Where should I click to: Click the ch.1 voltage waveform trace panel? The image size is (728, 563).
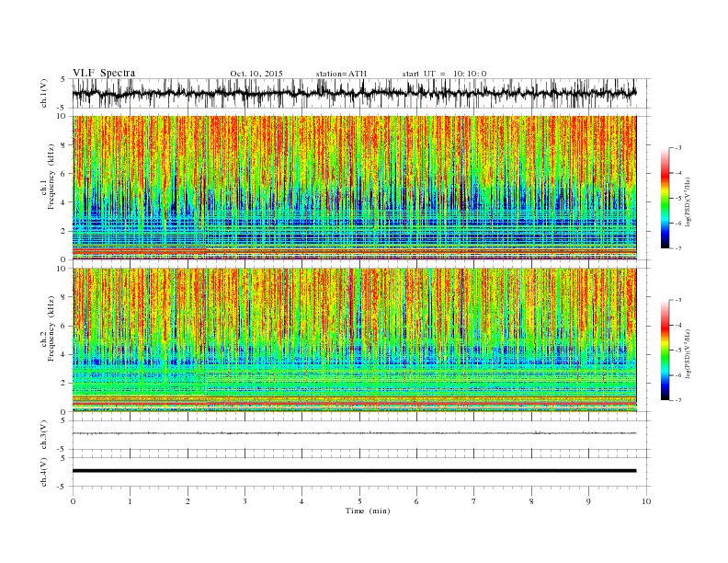coord(361,93)
